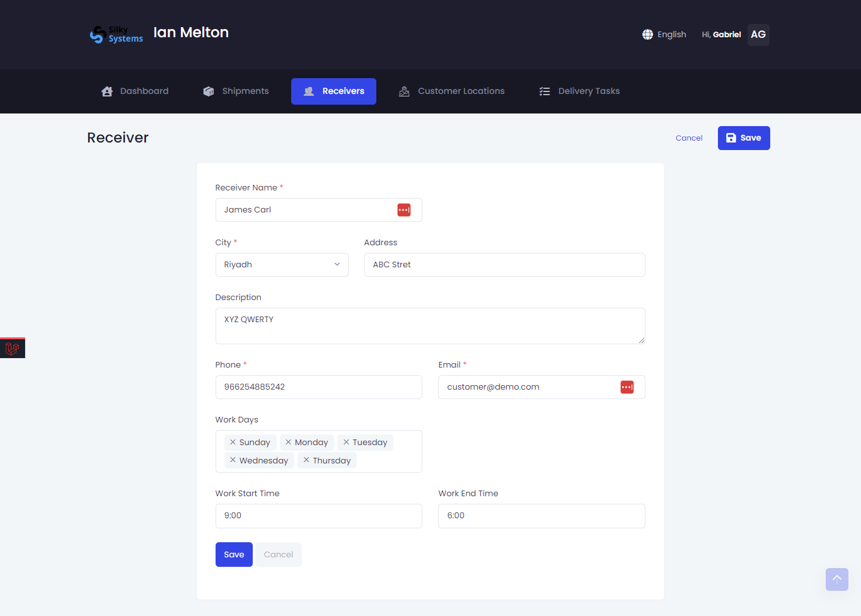The image size is (861, 616).
Task: Remove Thursday from Work Days
Action: [306, 460]
